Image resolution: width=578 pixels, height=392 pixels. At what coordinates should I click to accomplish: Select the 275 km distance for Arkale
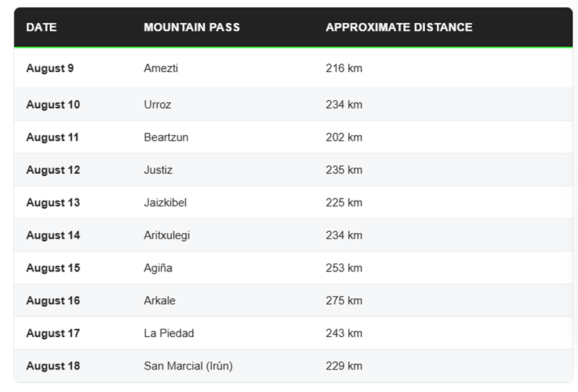pos(344,300)
